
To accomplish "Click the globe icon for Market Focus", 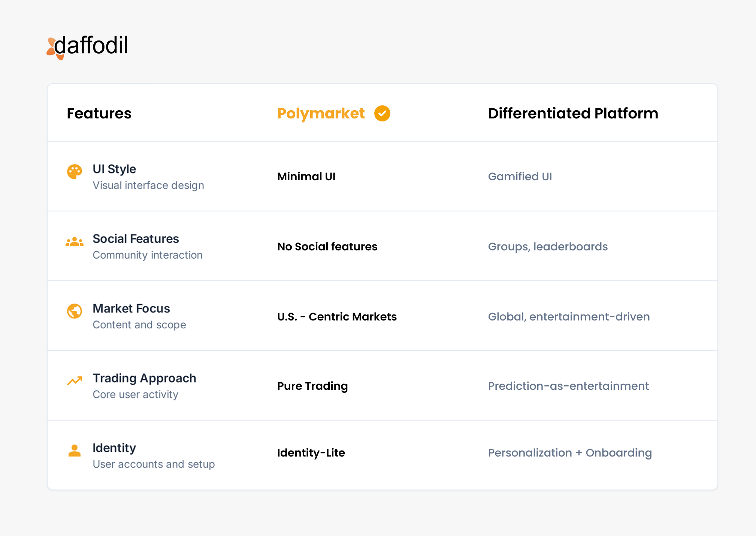I will point(75,311).
